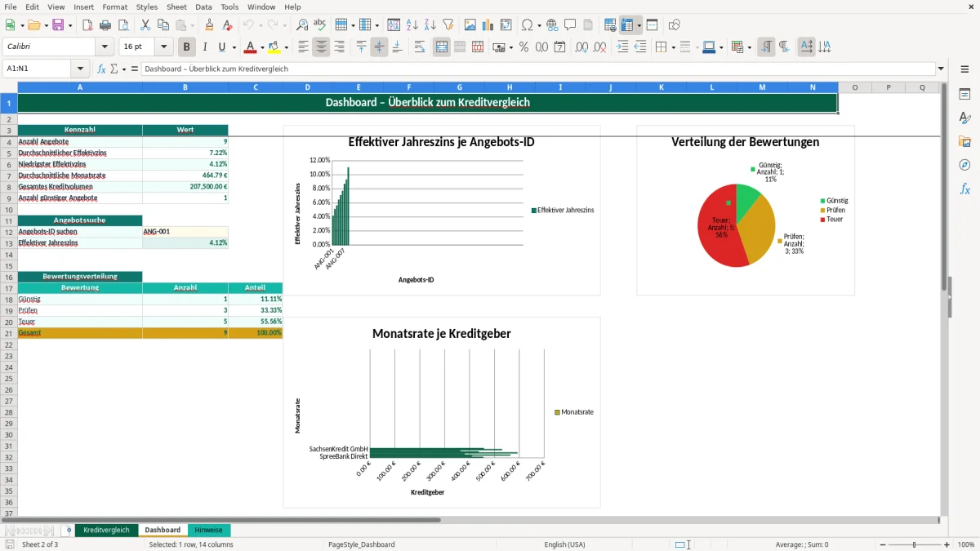Click the Print icon
Image resolution: width=980 pixels, height=551 pixels.
[105, 25]
